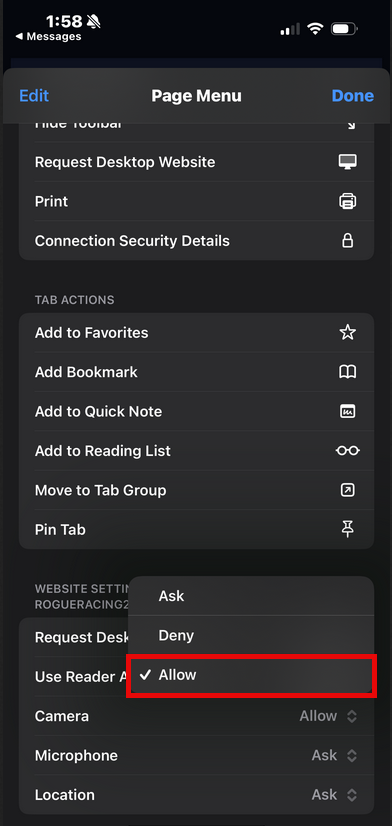
Task: Tap the Edit button
Action: coord(34,96)
